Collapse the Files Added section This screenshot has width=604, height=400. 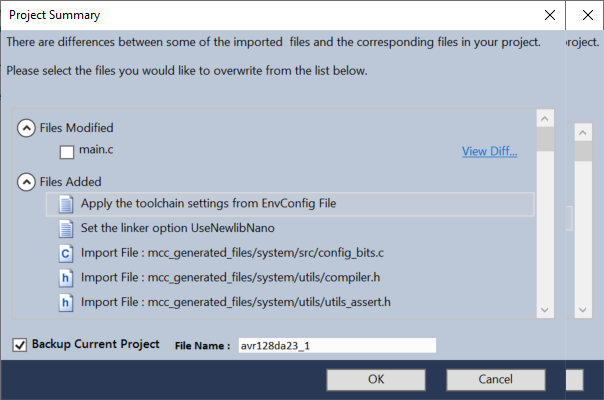tap(26, 182)
